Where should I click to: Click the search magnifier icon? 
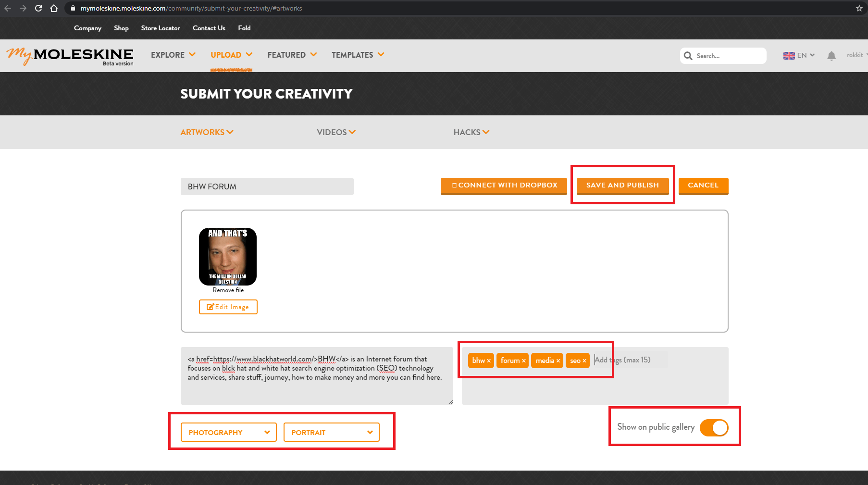click(x=688, y=56)
